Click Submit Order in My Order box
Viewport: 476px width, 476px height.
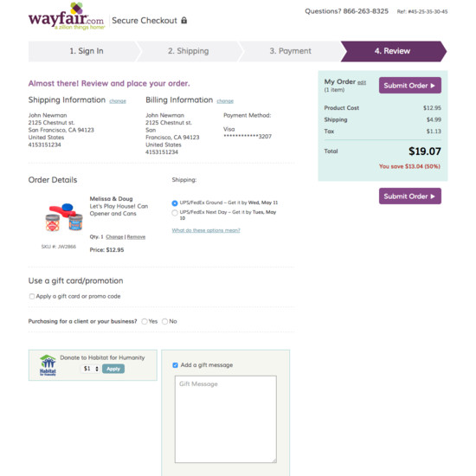[410, 86]
